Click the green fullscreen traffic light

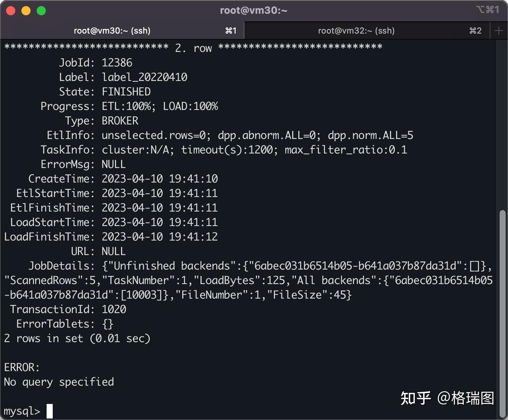[41, 10]
